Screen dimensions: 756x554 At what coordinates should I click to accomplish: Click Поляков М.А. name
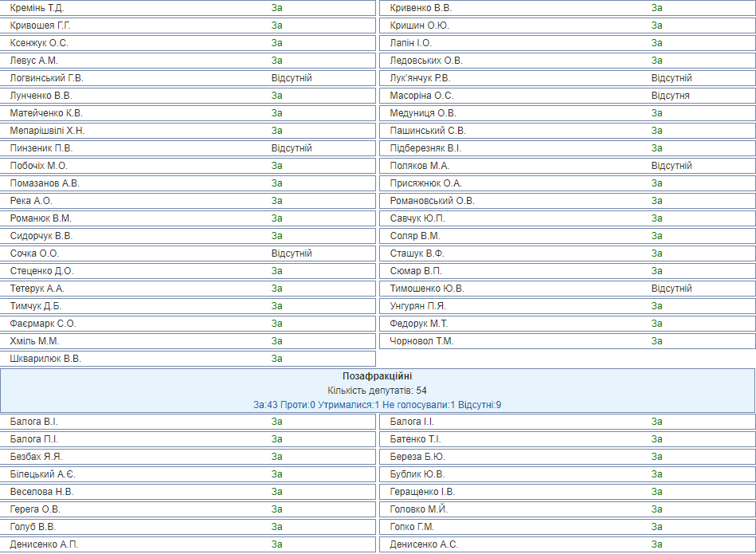[x=420, y=166]
